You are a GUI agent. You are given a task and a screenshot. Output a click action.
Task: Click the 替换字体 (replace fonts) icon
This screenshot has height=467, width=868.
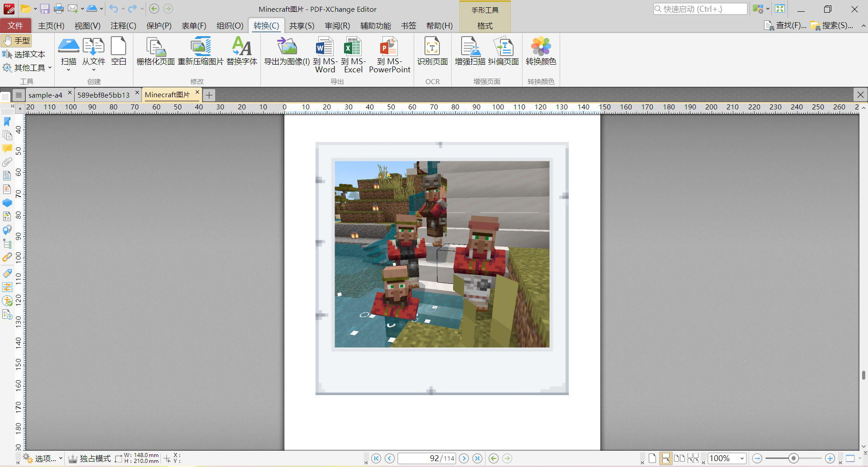242,52
